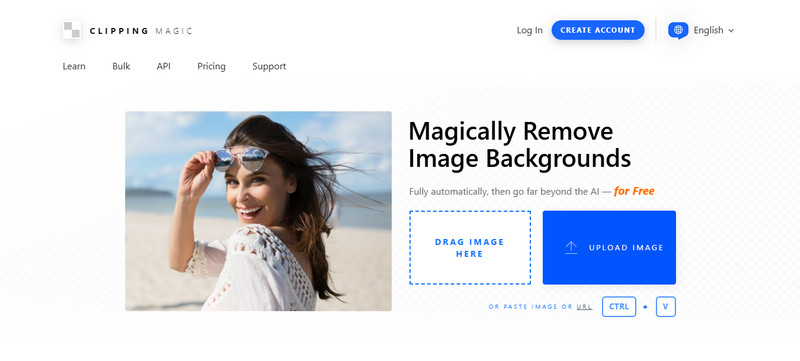This screenshot has width=800, height=361.
Task: Click the Drag Image Here drop zone
Action: click(x=470, y=247)
